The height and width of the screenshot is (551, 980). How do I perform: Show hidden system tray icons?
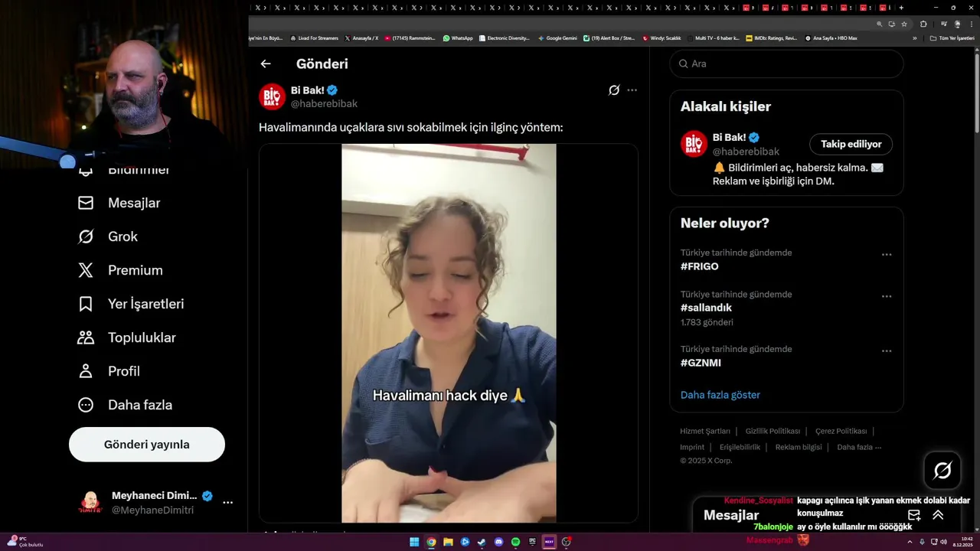pos(910,542)
